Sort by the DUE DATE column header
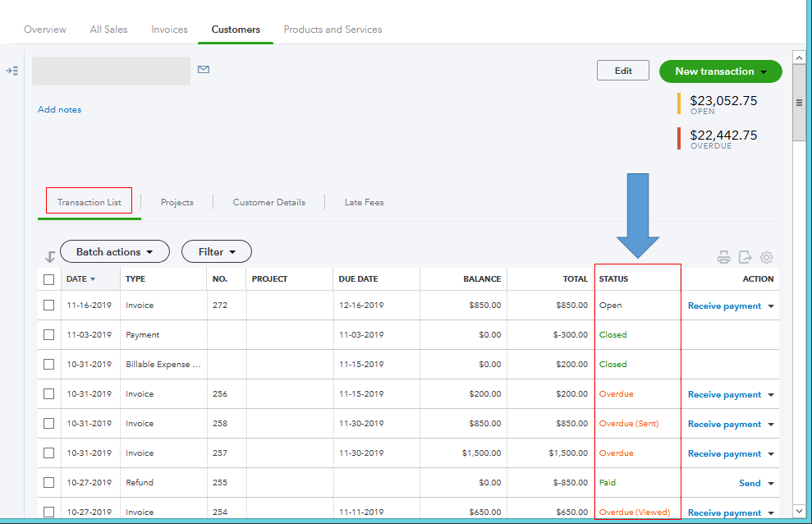 click(x=358, y=278)
